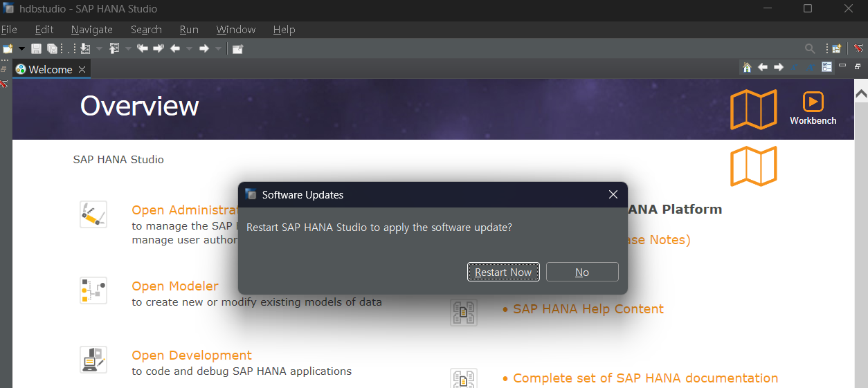868x388 pixels.
Task: Click the Reduce font size icon
Action: coord(794,67)
